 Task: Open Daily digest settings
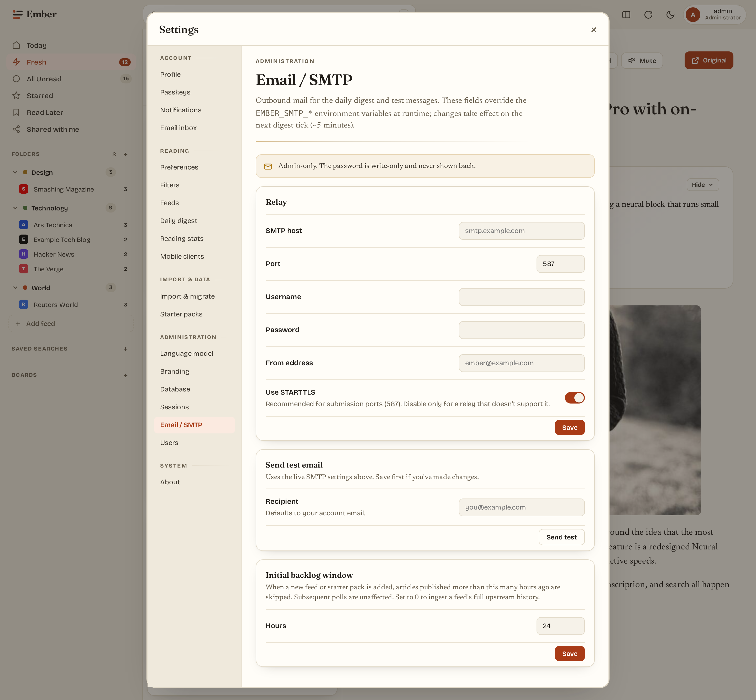point(194,221)
